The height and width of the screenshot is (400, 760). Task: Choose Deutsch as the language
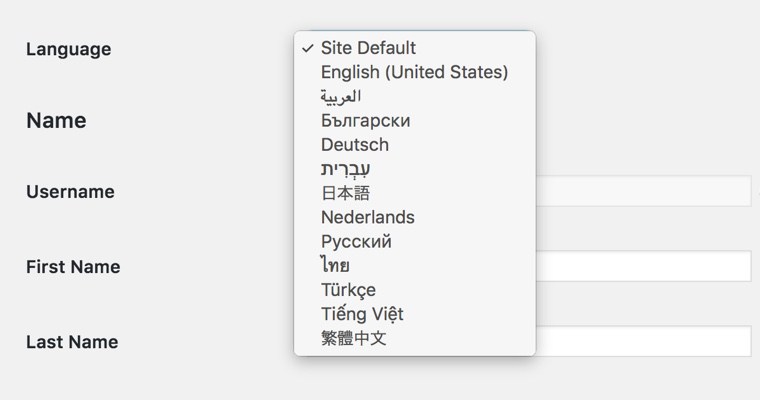point(354,145)
